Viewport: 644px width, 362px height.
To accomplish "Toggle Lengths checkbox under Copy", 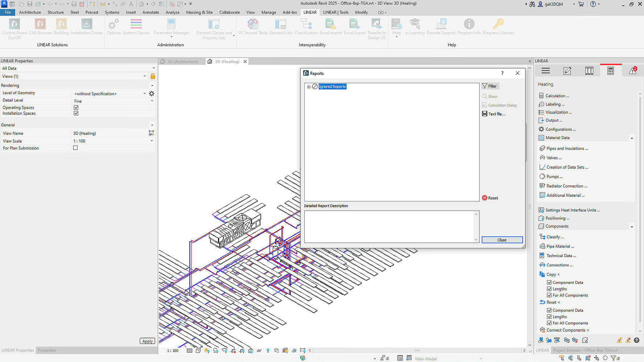I will [549, 289].
